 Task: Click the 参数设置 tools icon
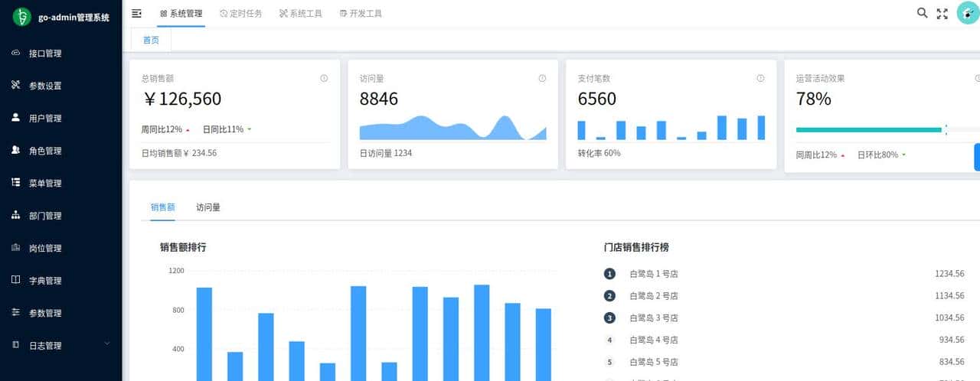(15, 85)
